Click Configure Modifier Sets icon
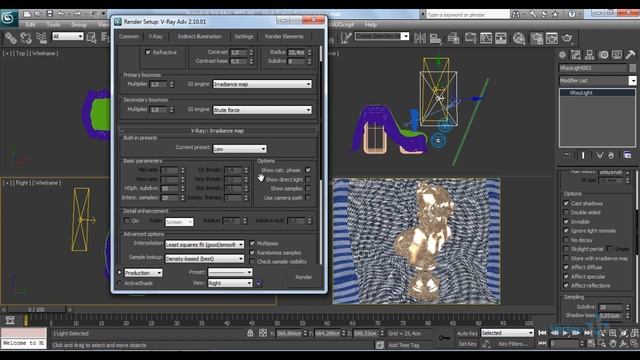Screen dimensions: 640x360 tap(627, 156)
